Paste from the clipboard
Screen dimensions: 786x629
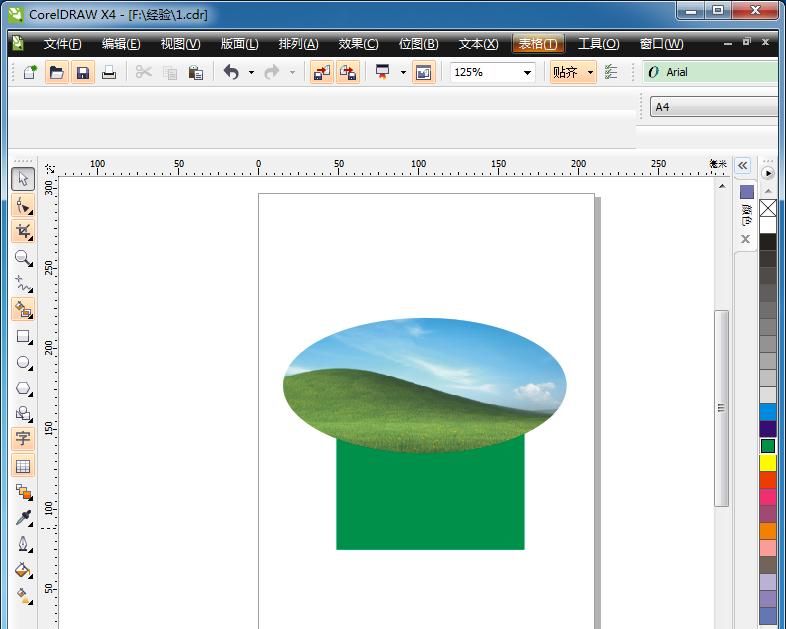click(x=195, y=73)
